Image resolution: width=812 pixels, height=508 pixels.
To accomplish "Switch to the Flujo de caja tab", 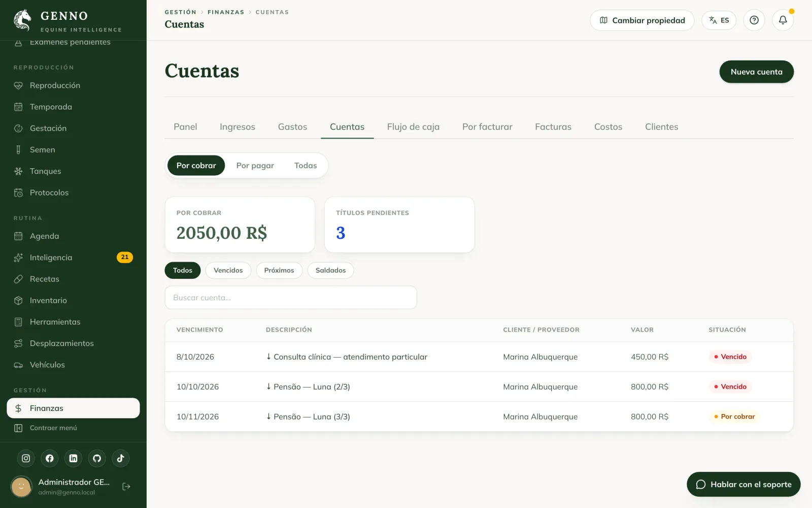I will (413, 127).
